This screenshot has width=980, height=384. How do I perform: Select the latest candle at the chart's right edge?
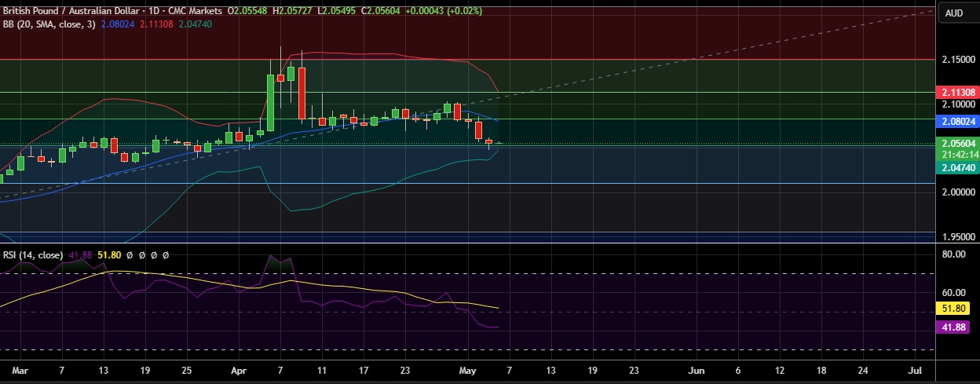tap(499, 143)
